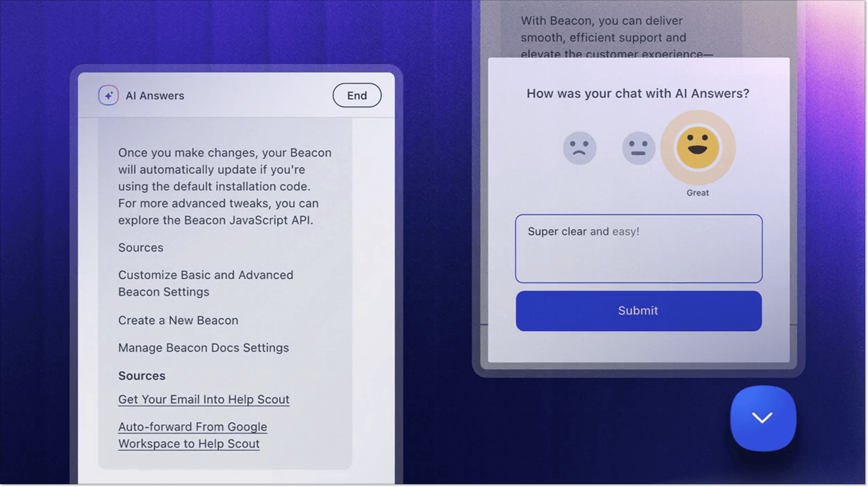Click Create a New Beacon source
This screenshot has width=868, height=487.
point(178,321)
